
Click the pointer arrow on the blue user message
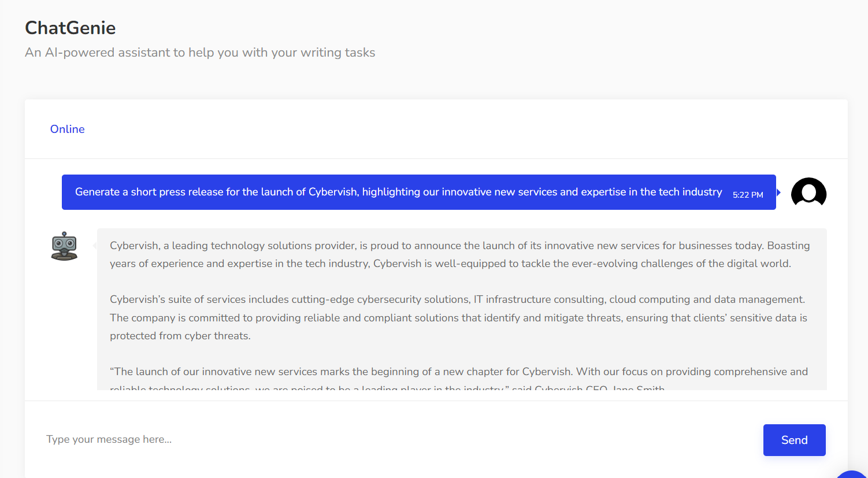(778, 192)
